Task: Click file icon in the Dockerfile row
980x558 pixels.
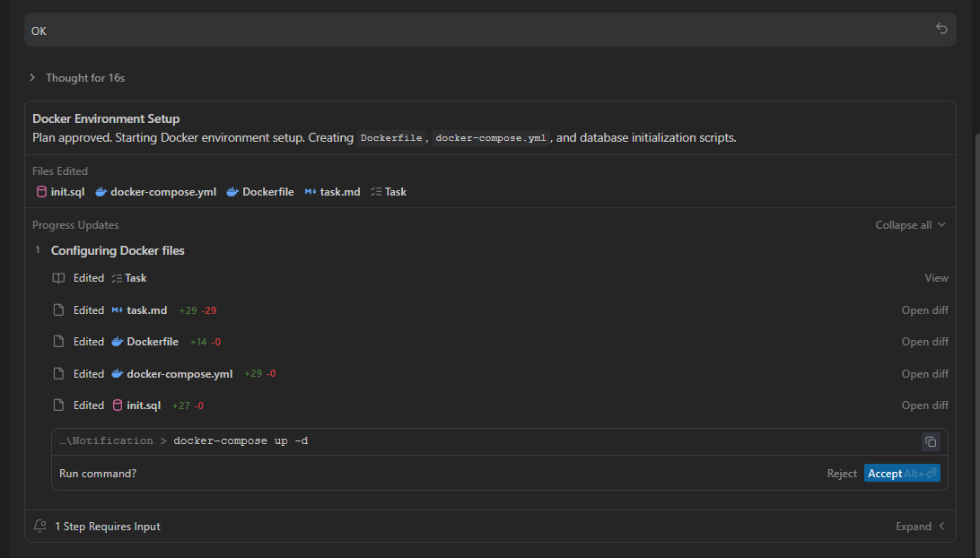Action: pyautogui.click(x=58, y=342)
